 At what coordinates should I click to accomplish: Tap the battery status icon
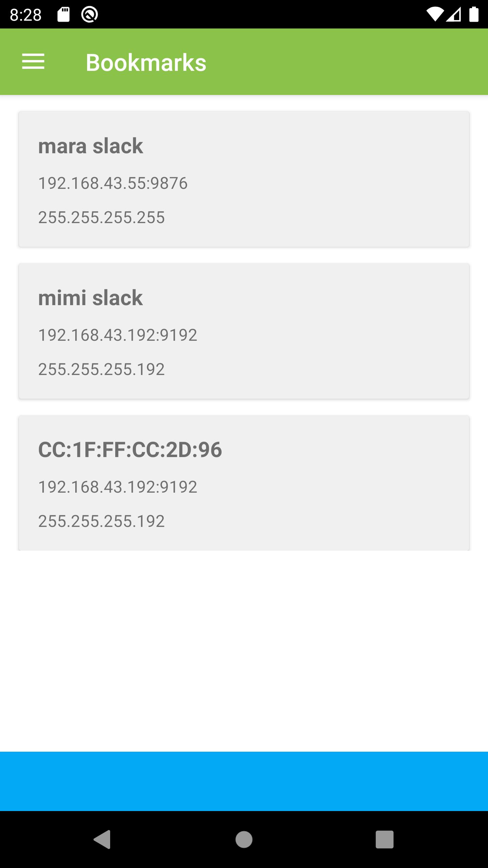click(474, 15)
